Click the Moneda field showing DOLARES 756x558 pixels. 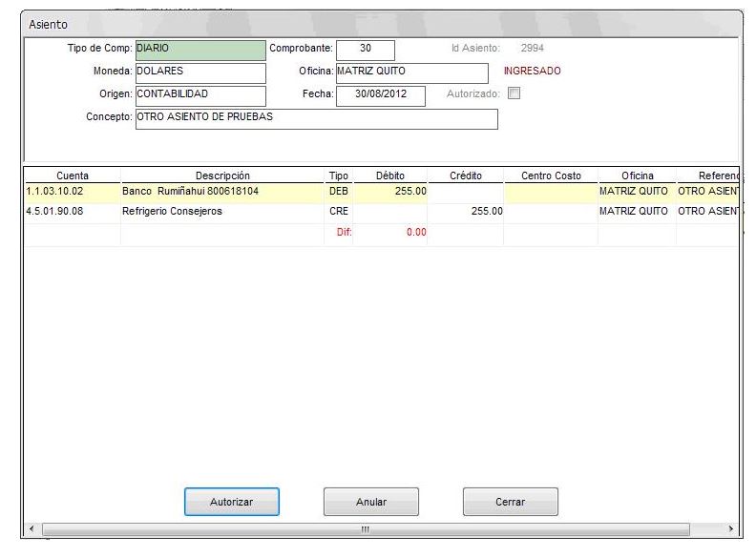[x=200, y=72]
